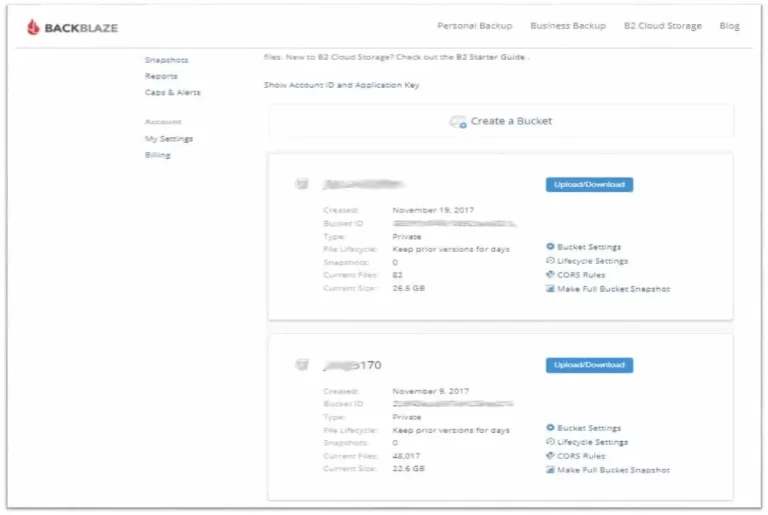768x515 pixels.
Task: Click the Create a Bucket icon
Action: [458, 122]
